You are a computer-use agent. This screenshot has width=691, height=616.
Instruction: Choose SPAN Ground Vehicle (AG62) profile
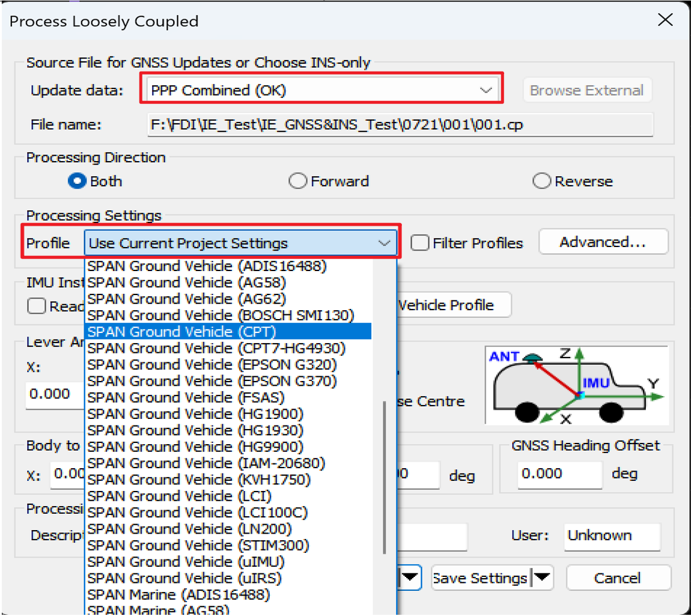click(228, 299)
